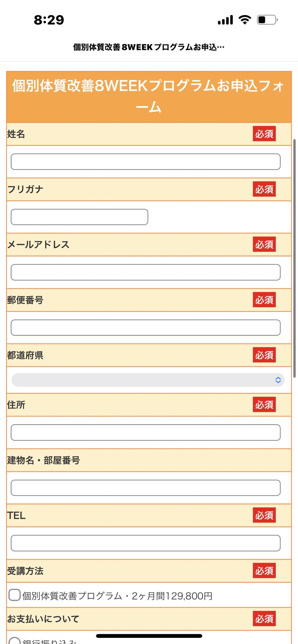Click the 必須 badge beside 姓名
298x644 pixels.
coord(264,134)
